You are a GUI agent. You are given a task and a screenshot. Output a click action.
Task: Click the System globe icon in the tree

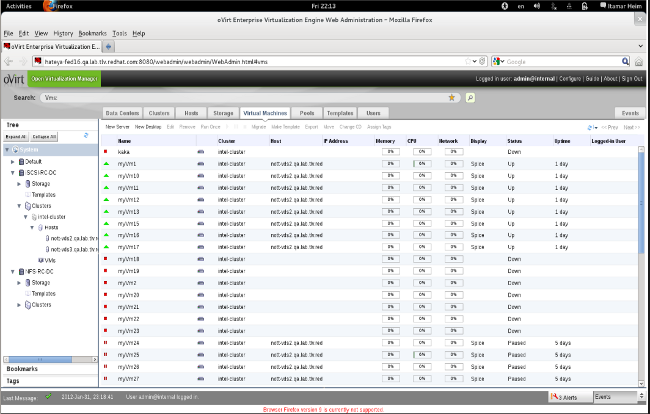[x=15, y=149]
